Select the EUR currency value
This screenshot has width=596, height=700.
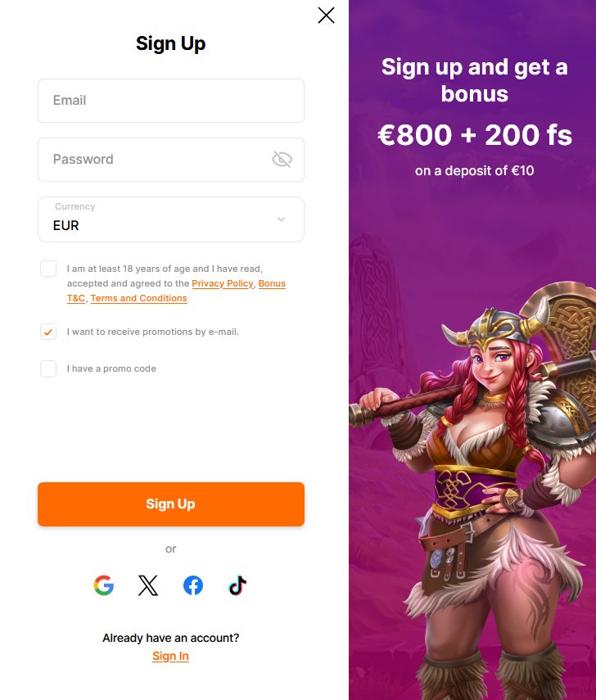(x=66, y=225)
